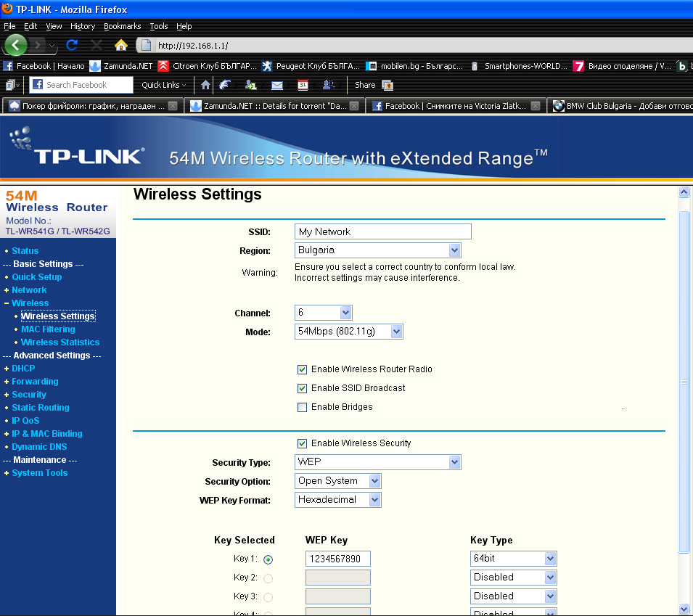Open the Help menu
The height and width of the screenshot is (616, 693).
pyautogui.click(x=184, y=26)
